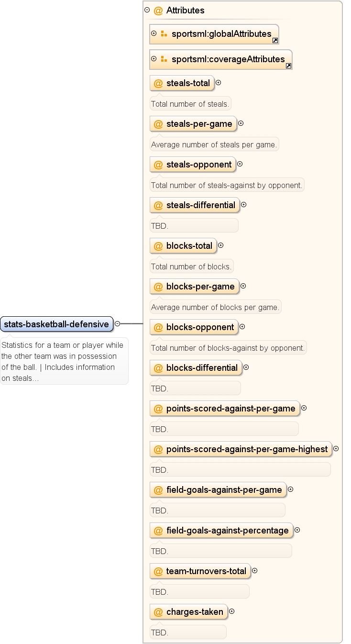Click the @ icon of blocks-opponent
Image resolution: width=351 pixels, height=644 pixels.
158,327
